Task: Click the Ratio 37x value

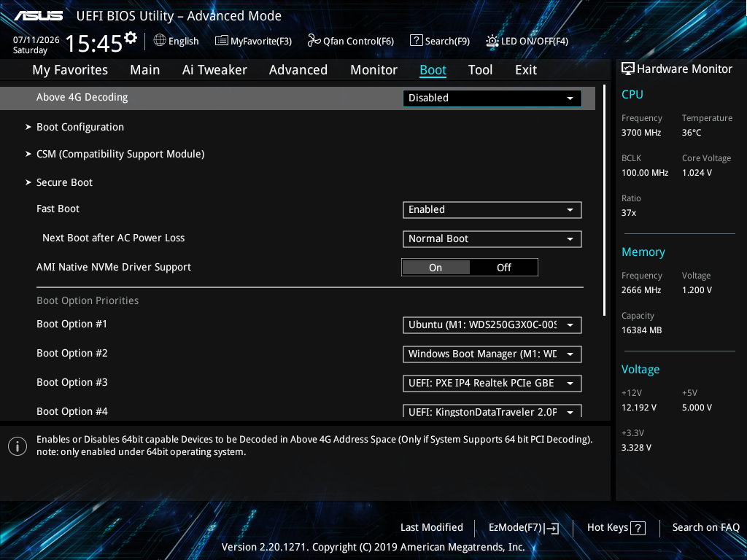Action: pyautogui.click(x=629, y=213)
